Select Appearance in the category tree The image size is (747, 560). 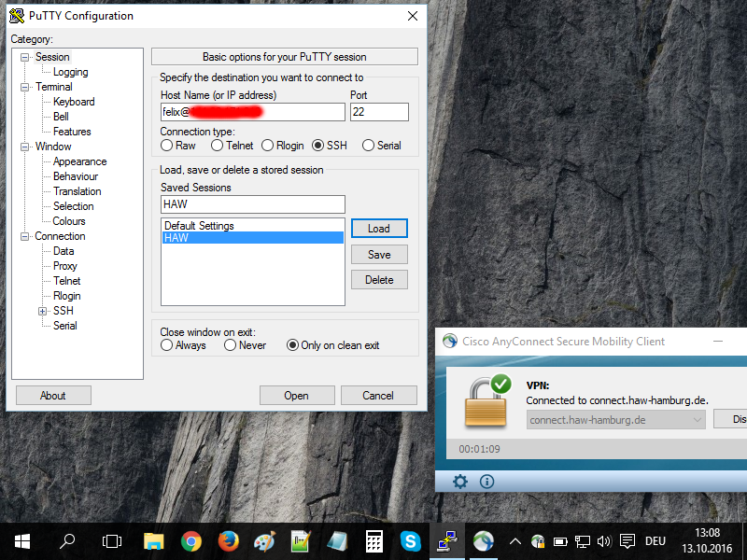tap(79, 161)
